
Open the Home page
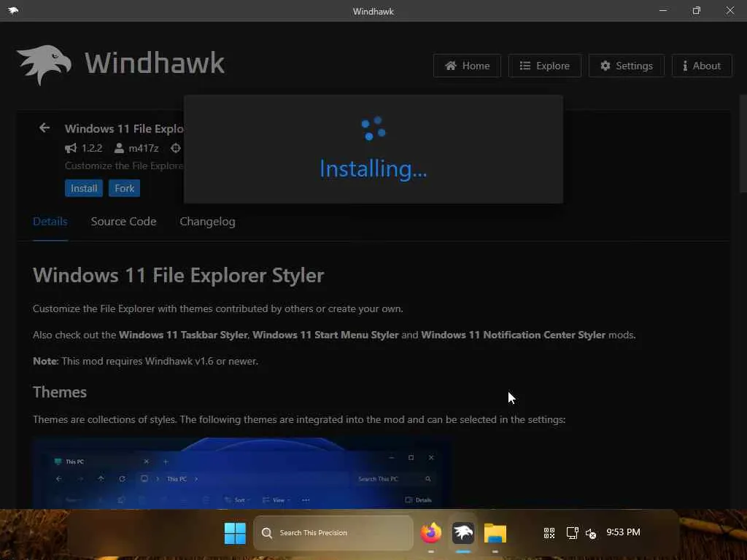[x=467, y=66]
